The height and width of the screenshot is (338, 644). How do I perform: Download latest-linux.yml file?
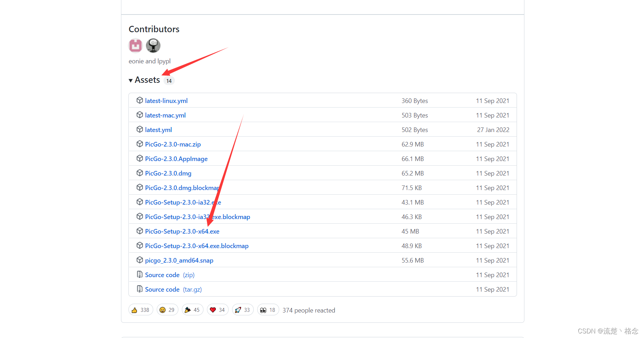click(x=166, y=101)
